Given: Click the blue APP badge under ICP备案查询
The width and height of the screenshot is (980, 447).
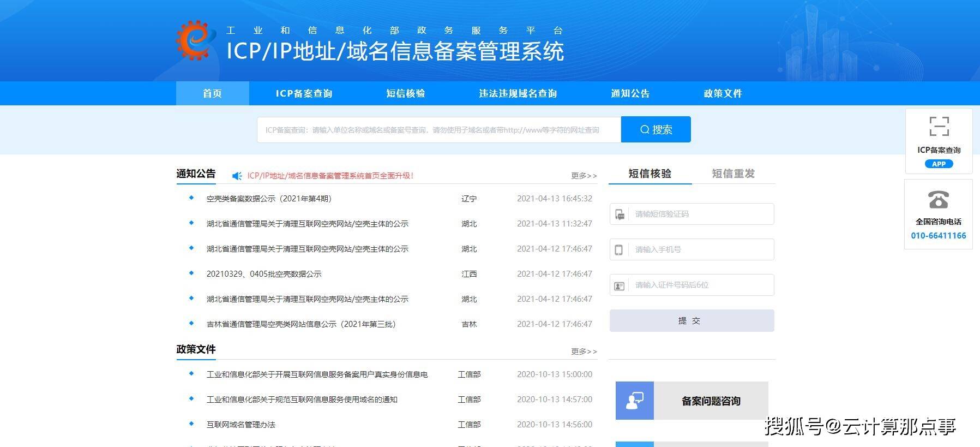Looking at the screenshot, I should pyautogui.click(x=939, y=164).
